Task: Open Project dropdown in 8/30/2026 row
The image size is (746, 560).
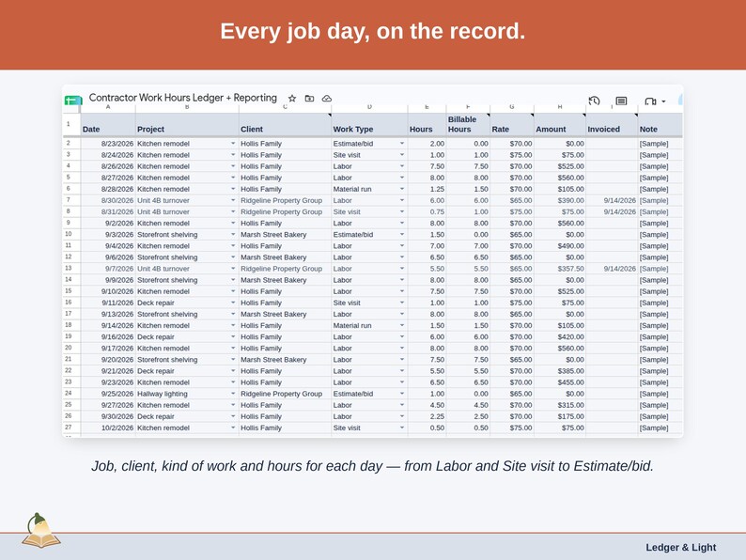Action: pyautogui.click(x=233, y=200)
